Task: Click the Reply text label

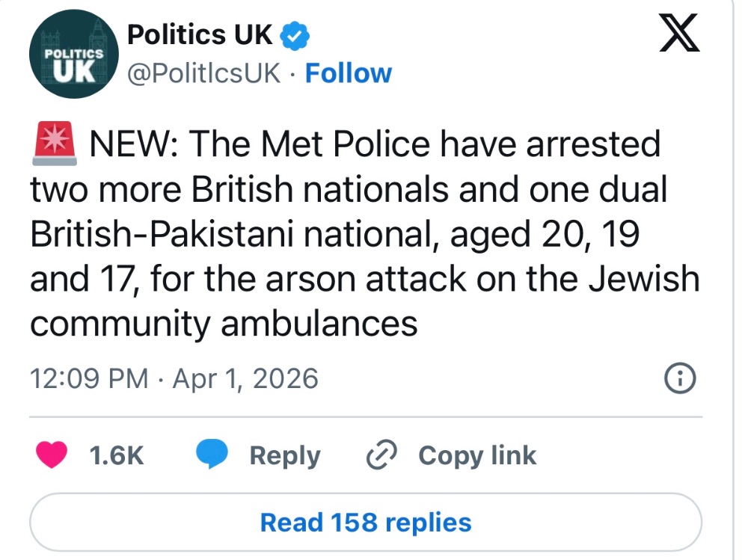Action: point(284,455)
